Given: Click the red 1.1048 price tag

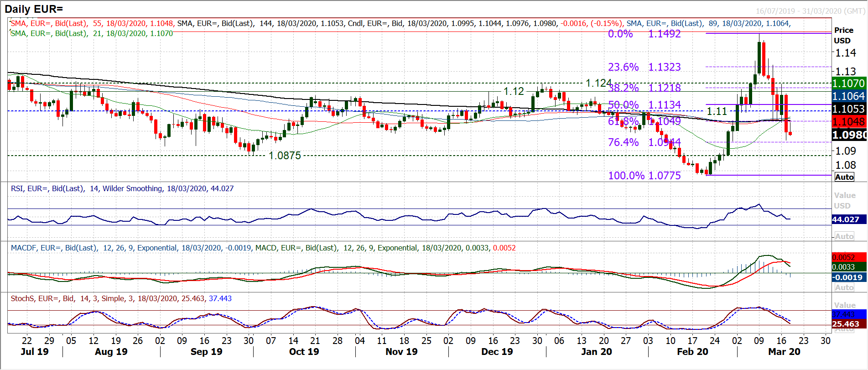Looking at the screenshot, I should tap(848, 122).
